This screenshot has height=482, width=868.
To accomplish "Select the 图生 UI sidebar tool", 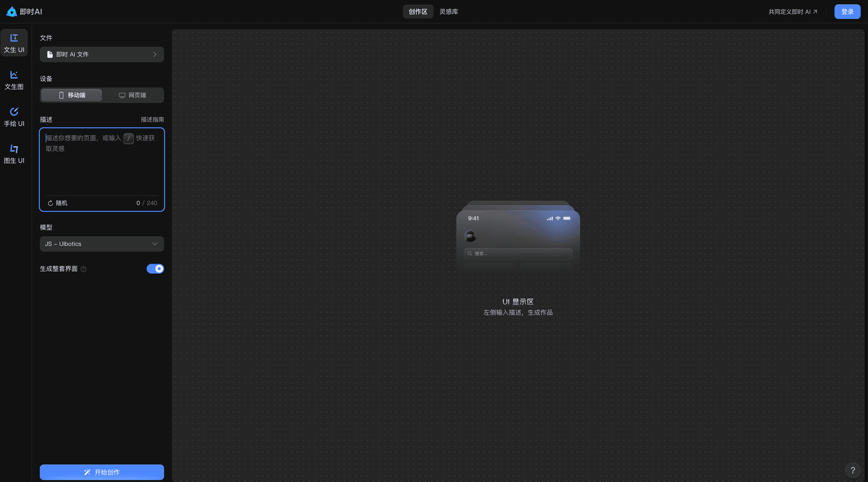I will [14, 154].
